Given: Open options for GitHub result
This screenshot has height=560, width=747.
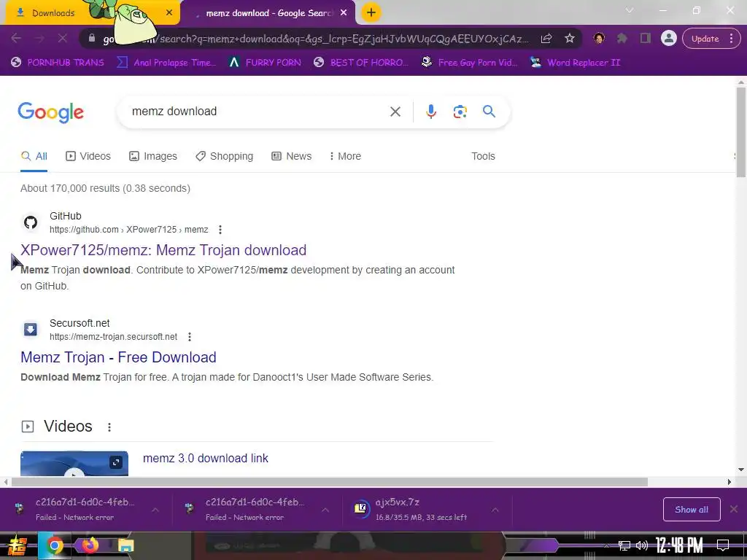Looking at the screenshot, I should [x=220, y=230].
